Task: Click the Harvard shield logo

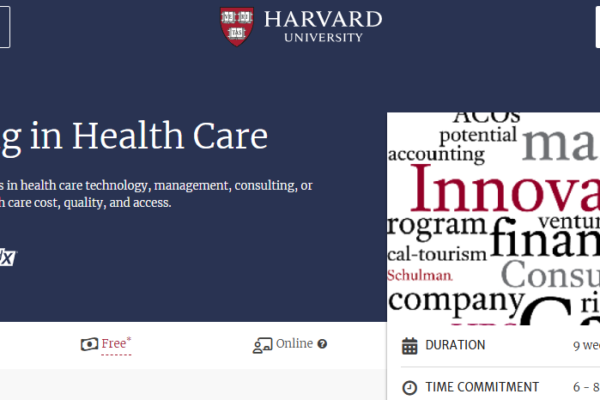Action: point(235,26)
